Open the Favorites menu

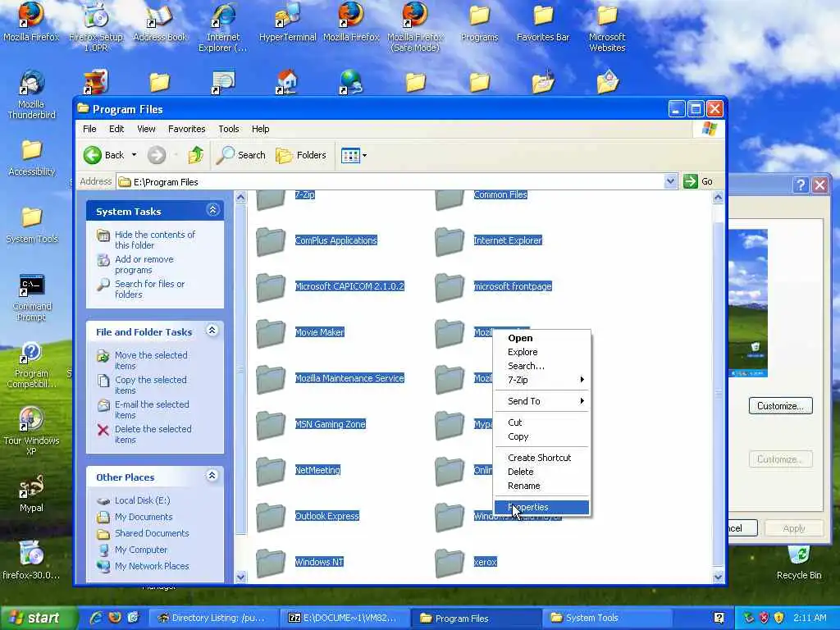tap(186, 129)
